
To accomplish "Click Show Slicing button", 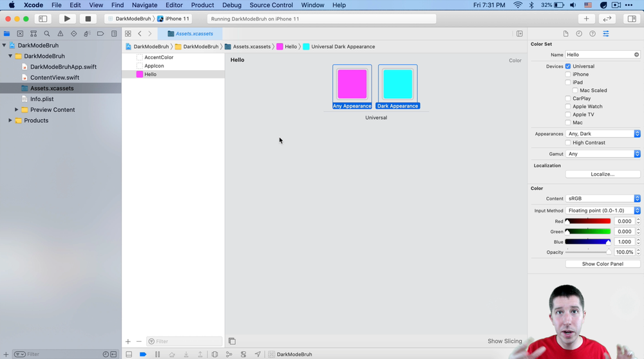I will (505, 341).
